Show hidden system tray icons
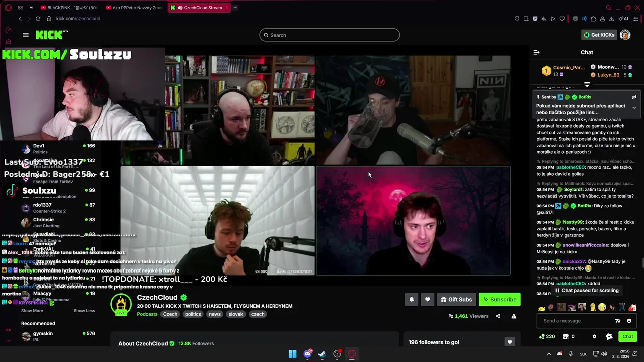644x362 pixels. pos(549,354)
